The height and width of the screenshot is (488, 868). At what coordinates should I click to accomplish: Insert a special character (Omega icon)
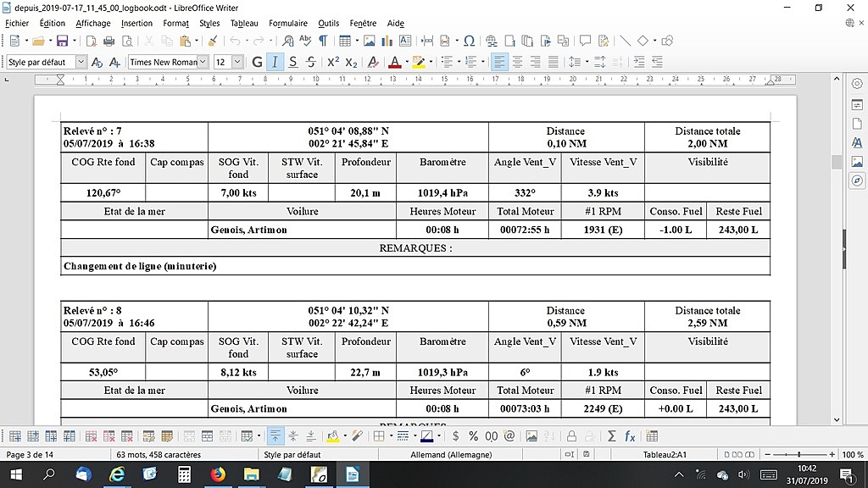coord(469,41)
